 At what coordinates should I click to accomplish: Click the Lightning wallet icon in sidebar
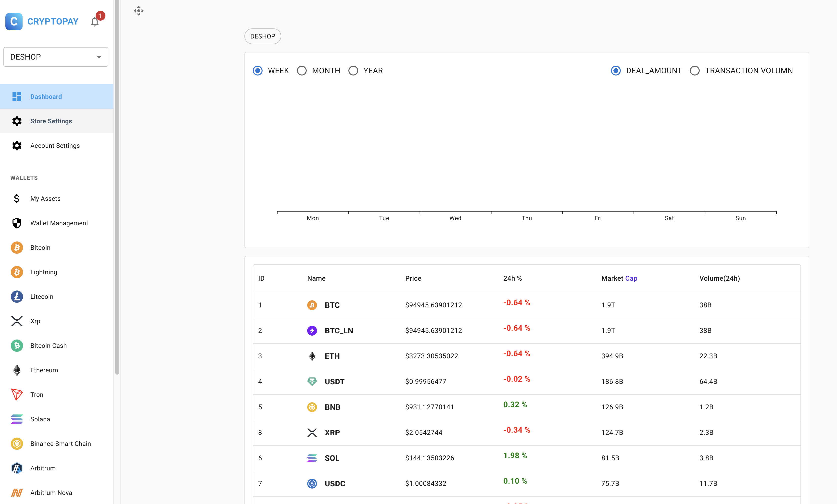click(x=17, y=272)
